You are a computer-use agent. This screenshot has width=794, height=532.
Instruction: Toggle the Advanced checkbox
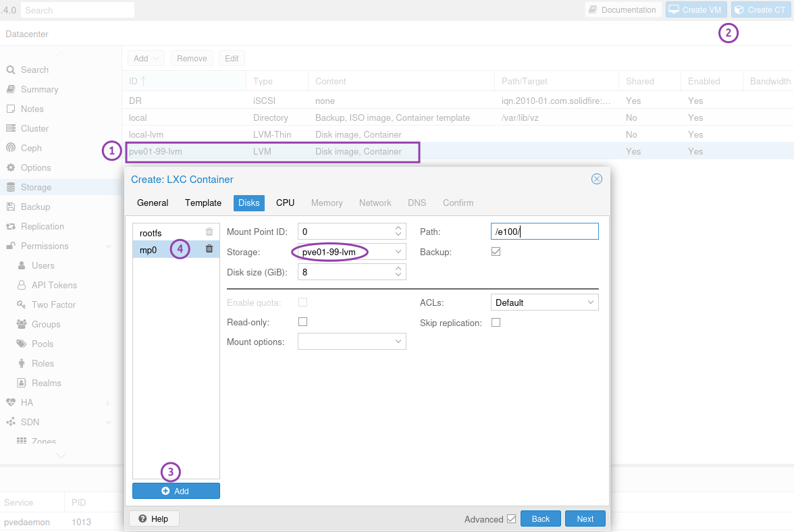(x=512, y=519)
